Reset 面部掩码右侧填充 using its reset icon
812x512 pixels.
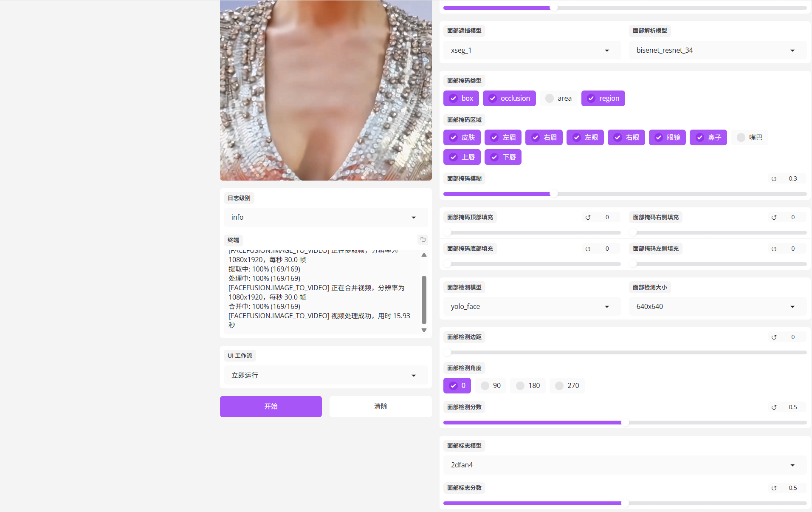(x=774, y=218)
